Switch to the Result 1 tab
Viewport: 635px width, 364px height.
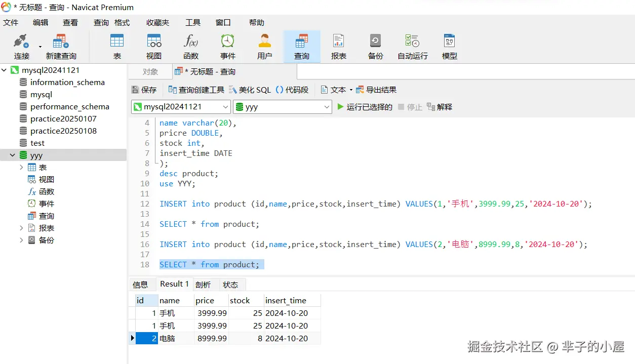[x=174, y=284]
